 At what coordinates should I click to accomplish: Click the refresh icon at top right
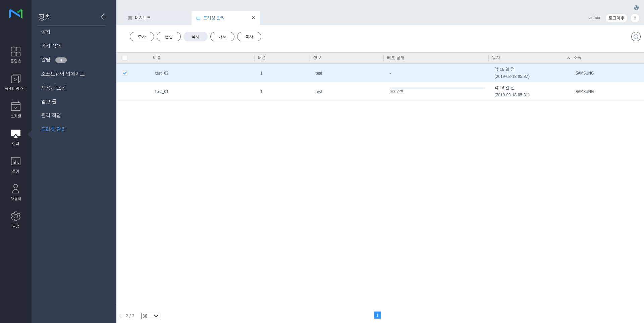click(636, 37)
